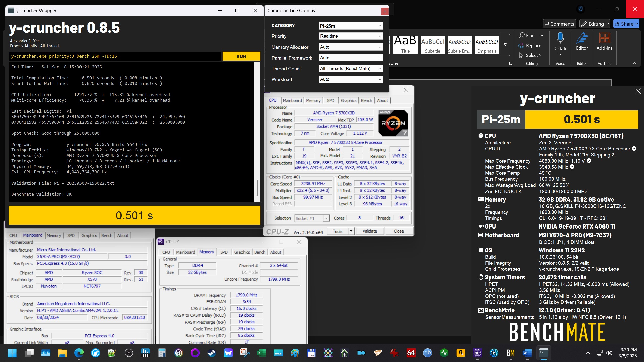
Task: Switch to CPU tab in CPU-Z Memory window
Action: (166, 252)
